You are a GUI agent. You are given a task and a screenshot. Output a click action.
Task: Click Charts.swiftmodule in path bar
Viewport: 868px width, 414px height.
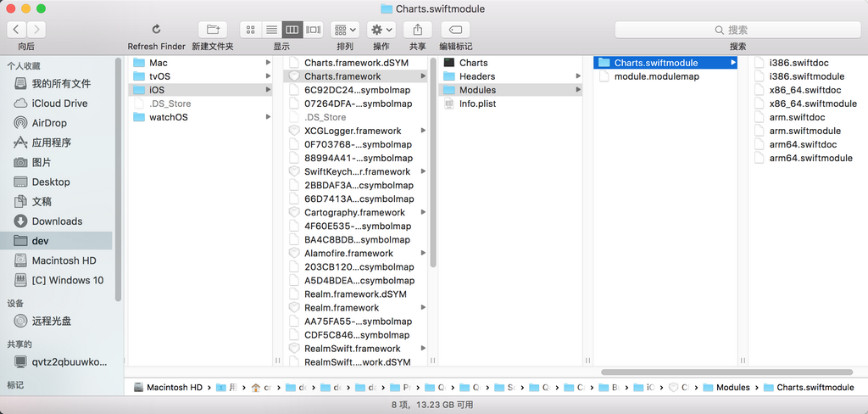809,388
